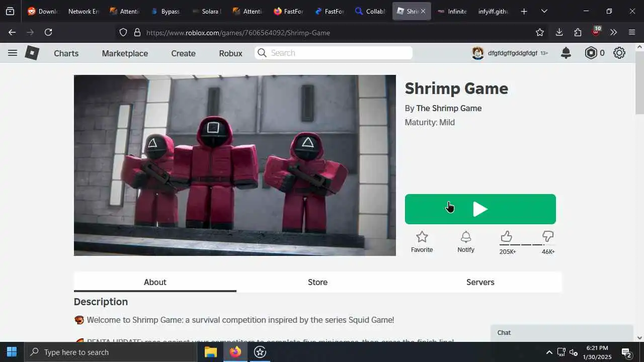Image resolution: width=644 pixels, height=362 pixels.
Task: Open File Explorer from taskbar
Action: pyautogui.click(x=211, y=352)
